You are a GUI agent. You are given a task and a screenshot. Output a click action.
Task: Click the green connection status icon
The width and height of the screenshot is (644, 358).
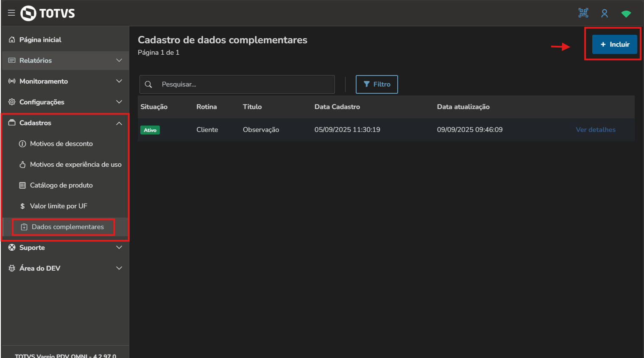[626, 14]
